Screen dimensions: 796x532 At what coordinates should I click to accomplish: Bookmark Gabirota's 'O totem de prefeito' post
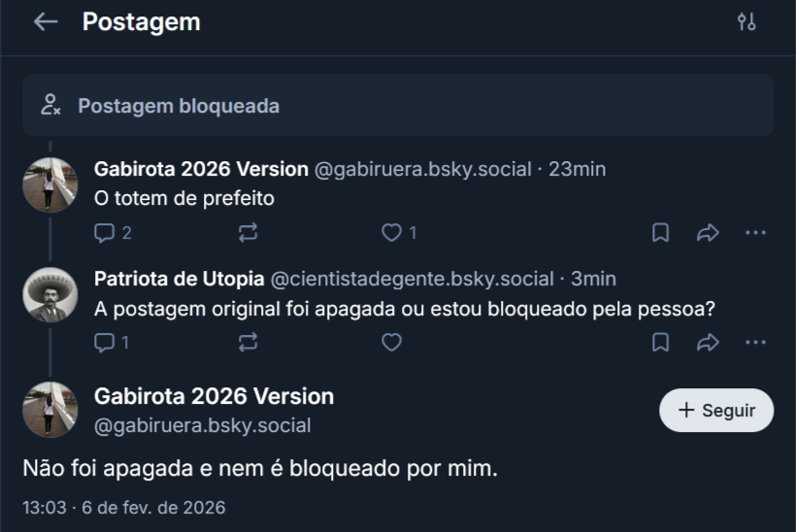(660, 232)
